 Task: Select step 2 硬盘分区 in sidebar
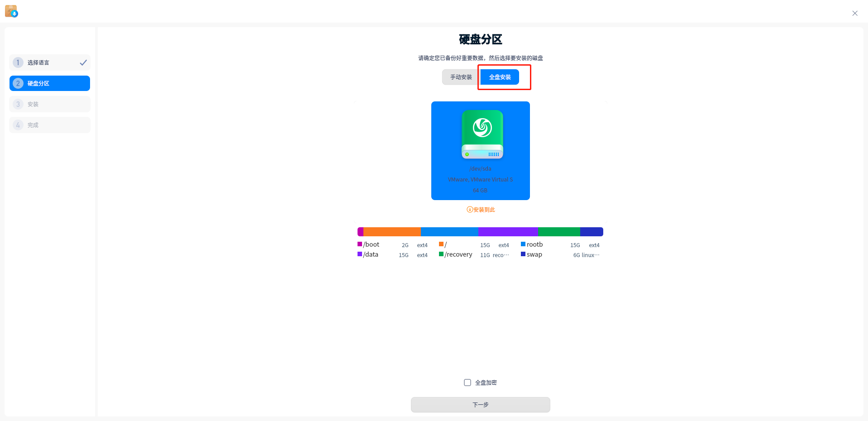50,83
